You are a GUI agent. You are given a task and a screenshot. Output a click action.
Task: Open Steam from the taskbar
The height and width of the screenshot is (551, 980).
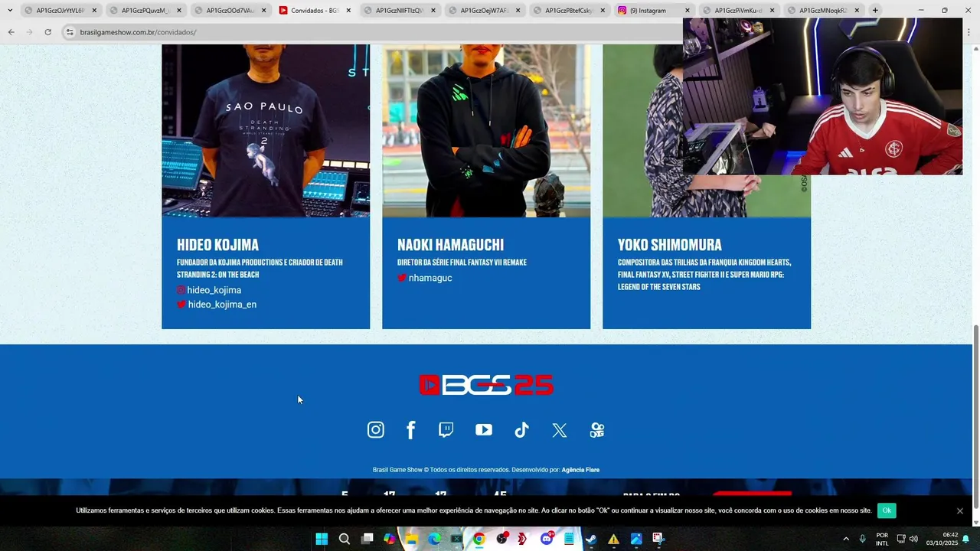pyautogui.click(x=591, y=539)
